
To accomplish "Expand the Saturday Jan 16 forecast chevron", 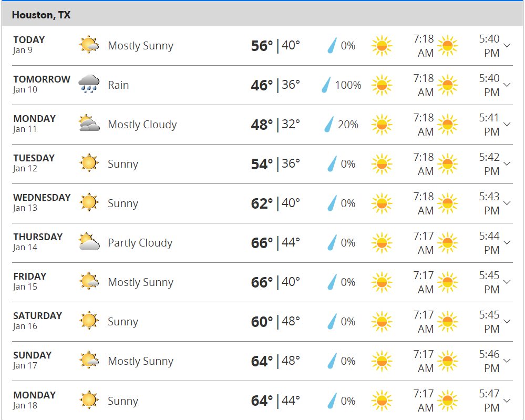I will [507, 321].
